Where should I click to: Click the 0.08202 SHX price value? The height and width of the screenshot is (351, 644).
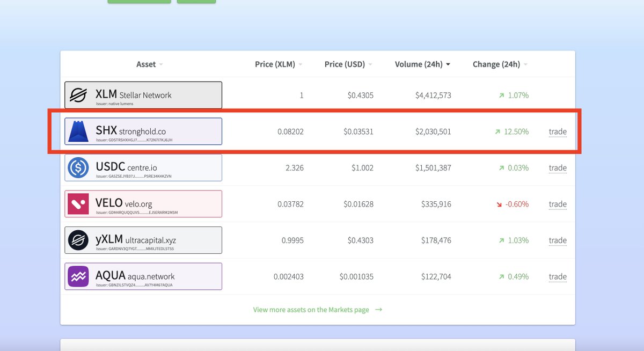290,131
